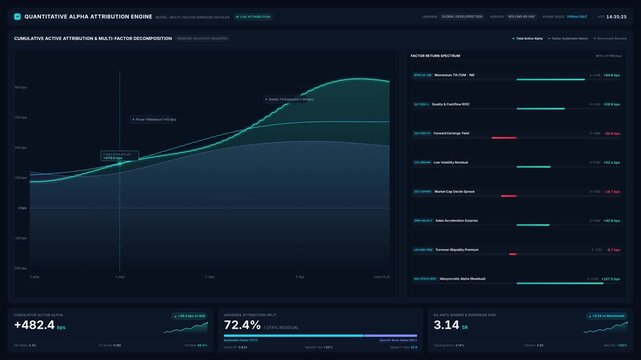641x360 pixels.
Task: Click the Momentum Tilt green return bar
Action: 551,79
